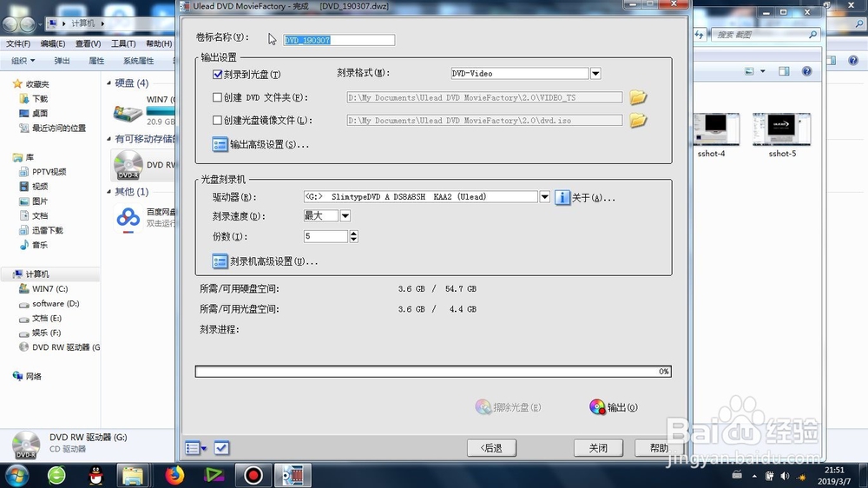This screenshot has height=488, width=868.
Task: Open the Help menu in Explorer
Action: [x=159, y=43]
